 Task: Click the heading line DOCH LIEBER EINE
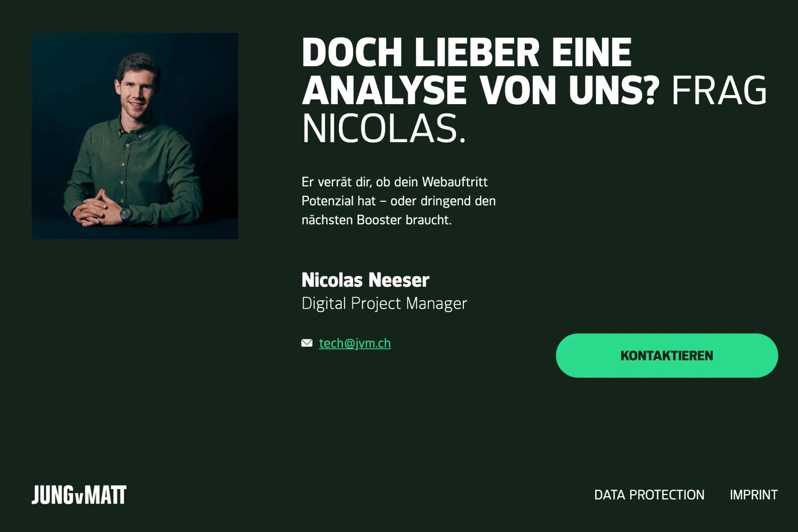click(466, 53)
